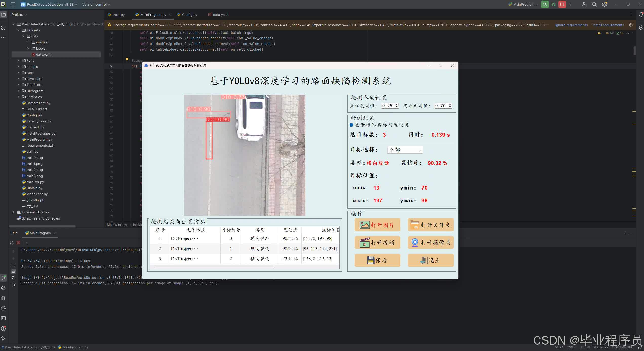Expand the images folder in tree
644x351 pixels.
28,42
